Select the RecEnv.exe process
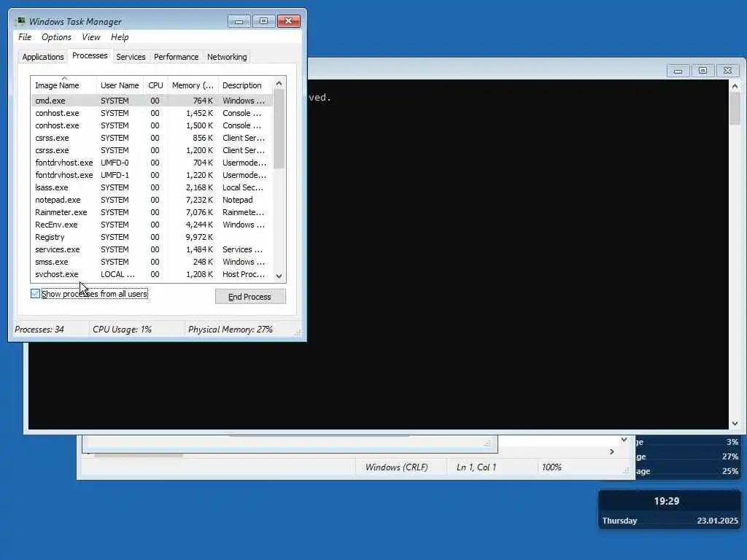This screenshot has height=560, width=747. point(152,225)
